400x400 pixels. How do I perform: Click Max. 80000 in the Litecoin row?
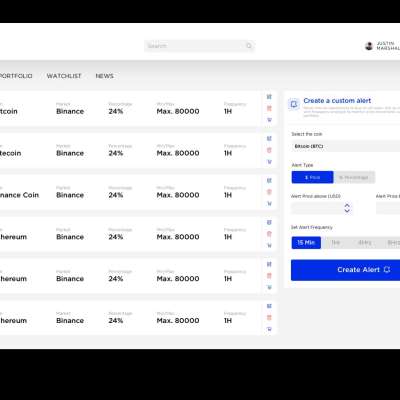click(x=178, y=153)
